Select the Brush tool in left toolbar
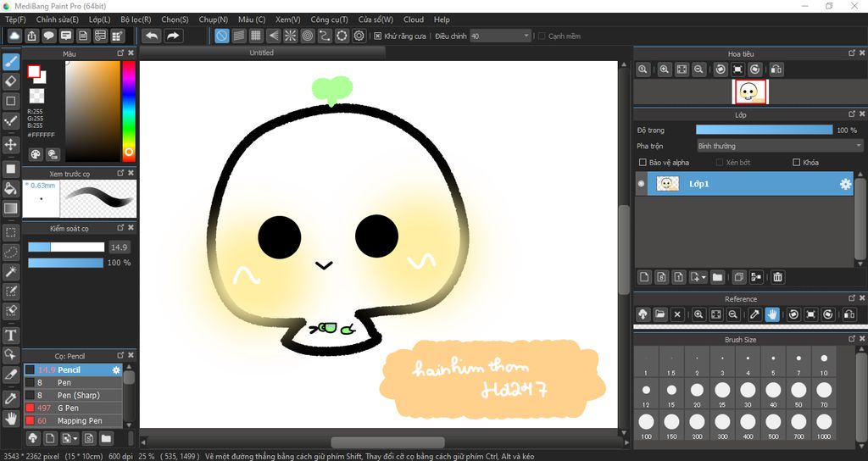868x461 pixels. tap(10, 61)
